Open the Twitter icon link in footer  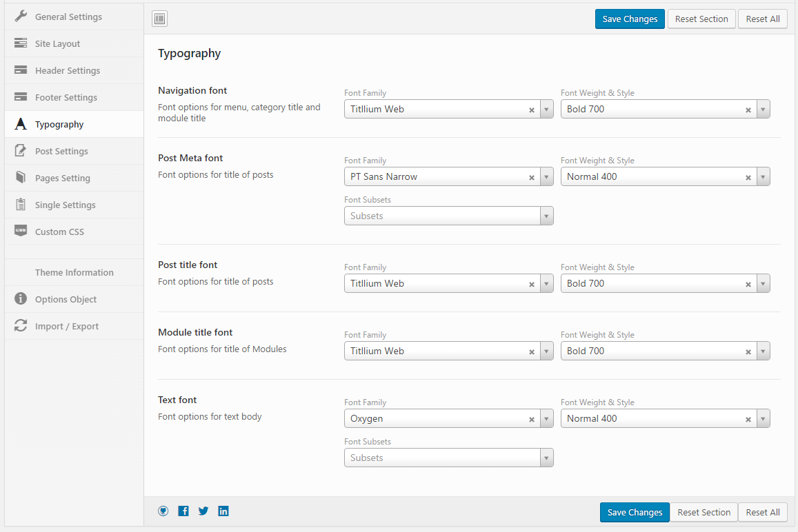click(203, 511)
